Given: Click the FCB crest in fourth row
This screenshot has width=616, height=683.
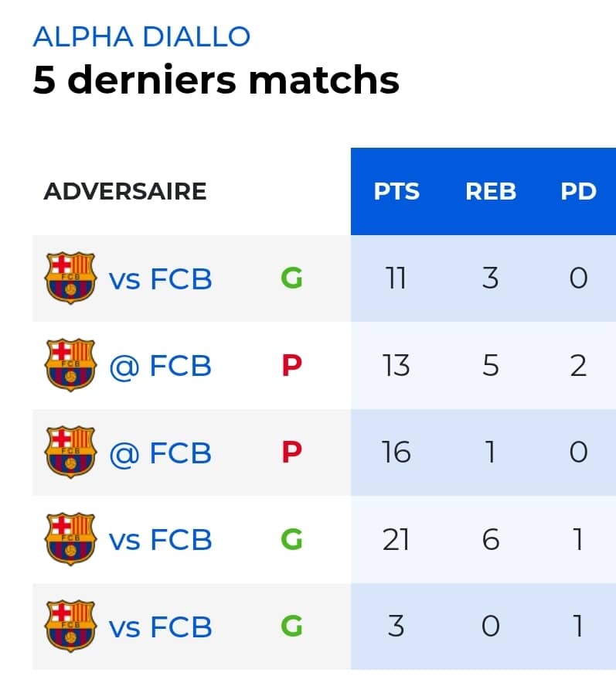Looking at the screenshot, I should [70, 539].
